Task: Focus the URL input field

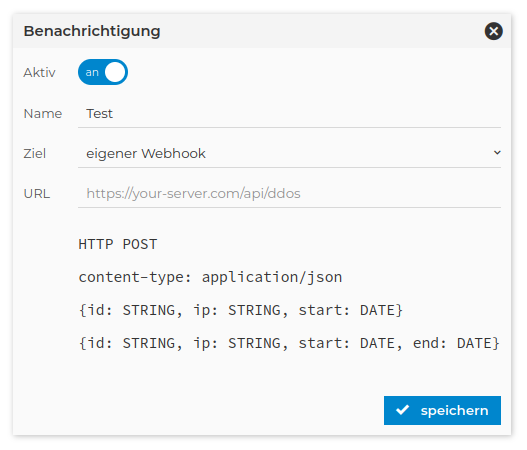Action: pyautogui.click(x=289, y=194)
